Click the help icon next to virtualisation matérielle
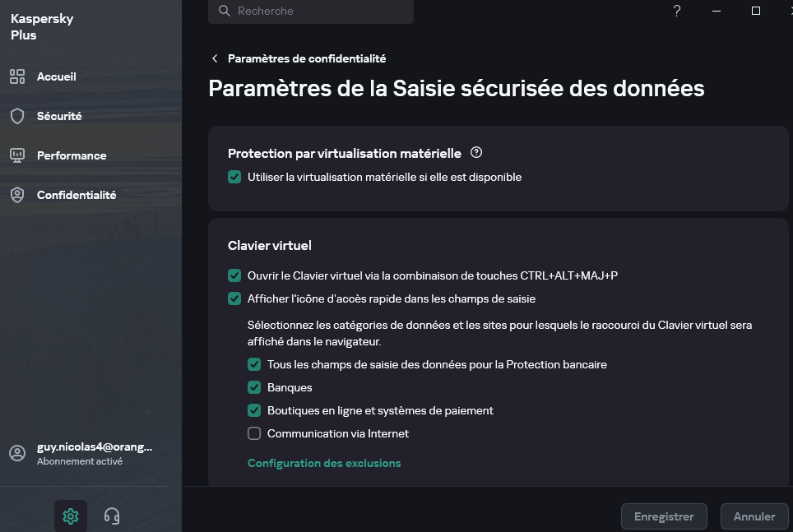Image resolution: width=793 pixels, height=532 pixels. (476, 153)
